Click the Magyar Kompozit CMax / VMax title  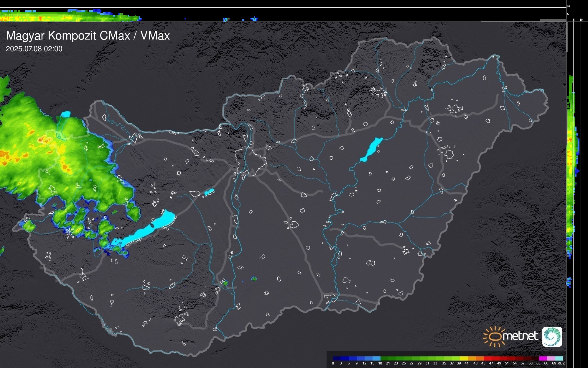(x=88, y=36)
